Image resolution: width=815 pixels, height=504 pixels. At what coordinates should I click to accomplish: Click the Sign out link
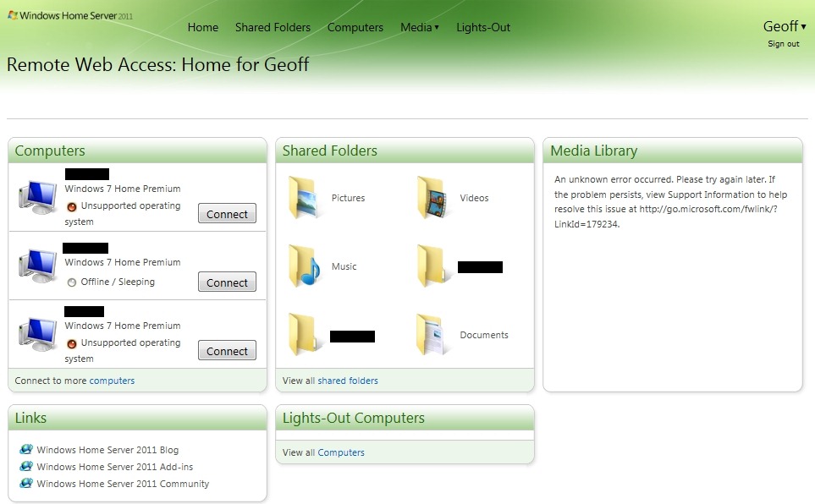coord(783,44)
